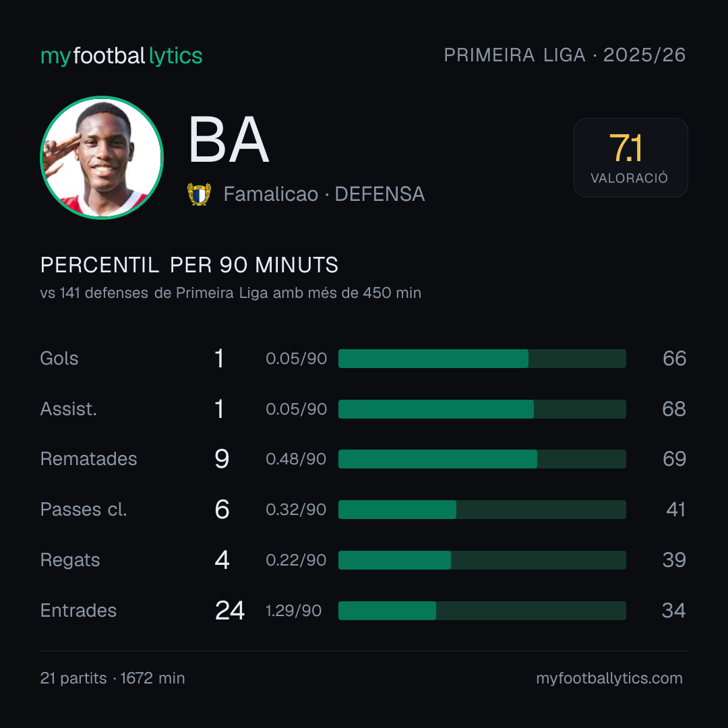Click the percentile score 69

click(x=674, y=459)
